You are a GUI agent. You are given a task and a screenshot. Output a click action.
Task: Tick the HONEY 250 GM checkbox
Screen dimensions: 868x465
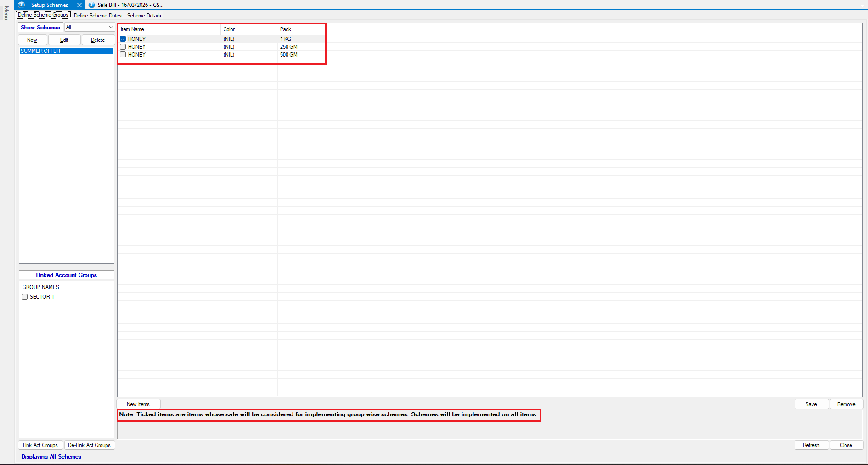[x=123, y=47]
